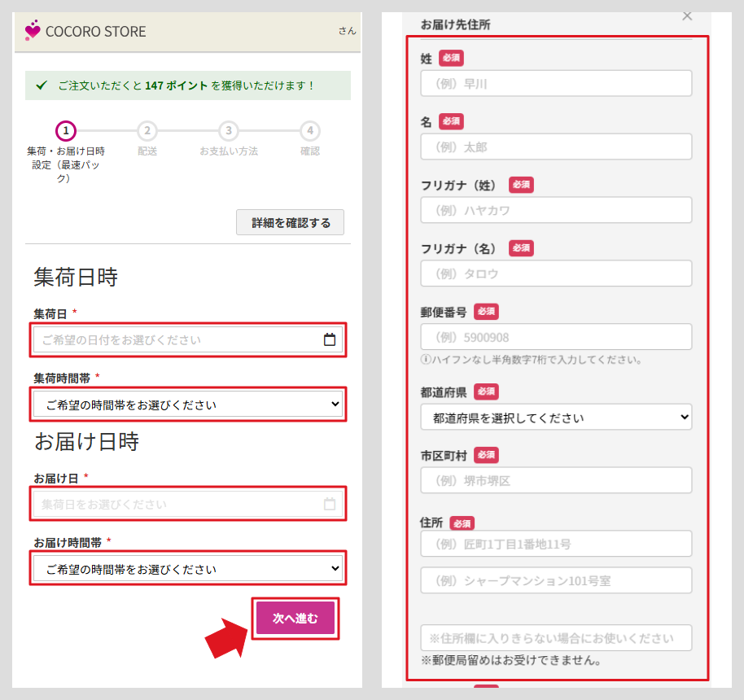Click calendar icon in 集荷日 field
Image resolution: width=744 pixels, height=700 pixels.
[330, 340]
